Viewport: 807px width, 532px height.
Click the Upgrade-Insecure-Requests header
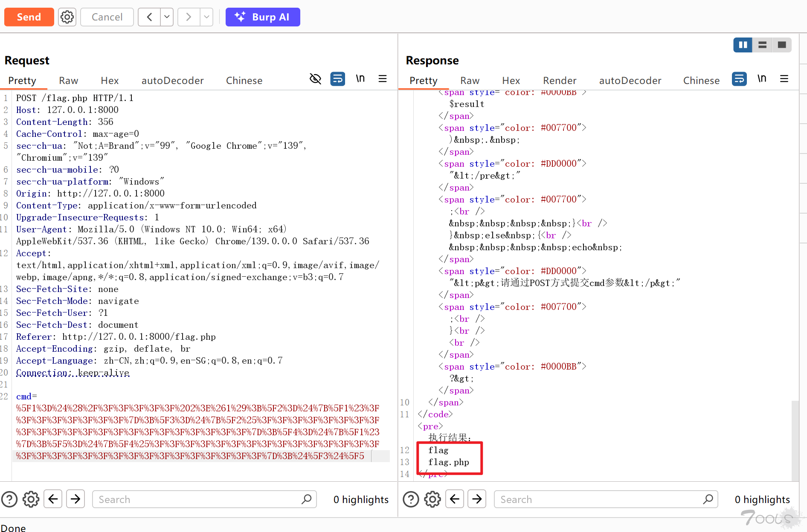tap(87, 217)
